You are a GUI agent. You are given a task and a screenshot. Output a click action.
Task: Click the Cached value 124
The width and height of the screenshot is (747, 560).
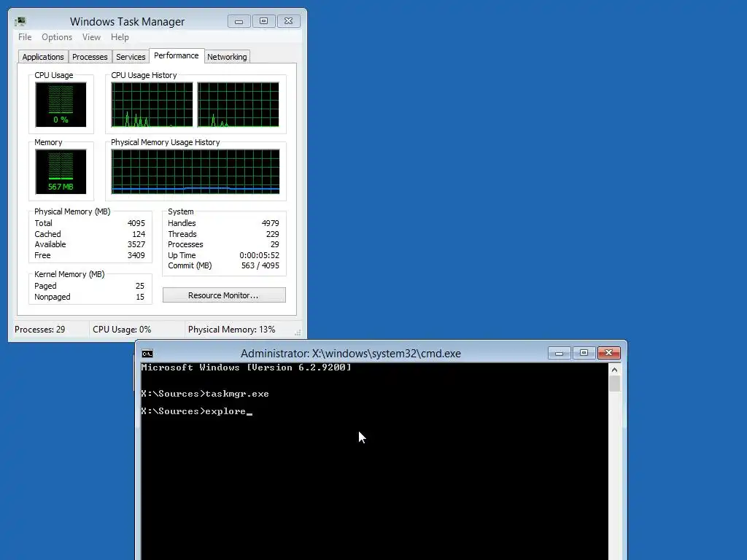(139, 234)
